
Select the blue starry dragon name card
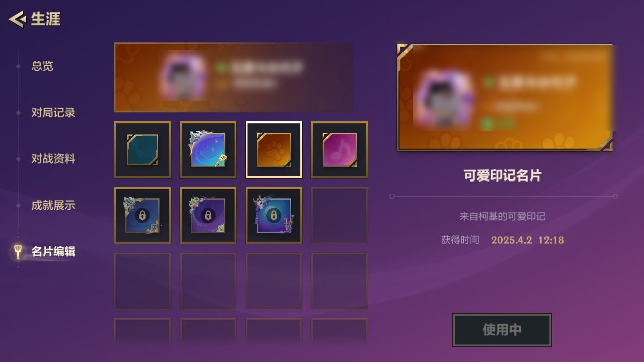click(x=208, y=150)
